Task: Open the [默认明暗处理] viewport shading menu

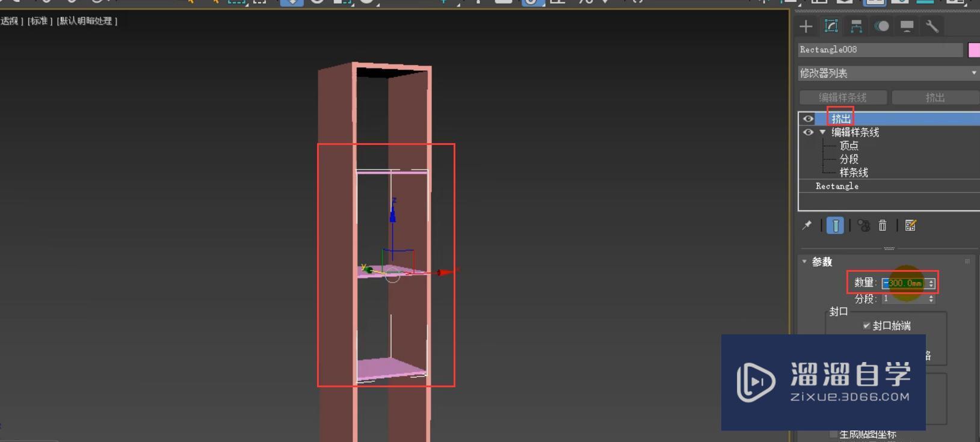Action: [87, 21]
